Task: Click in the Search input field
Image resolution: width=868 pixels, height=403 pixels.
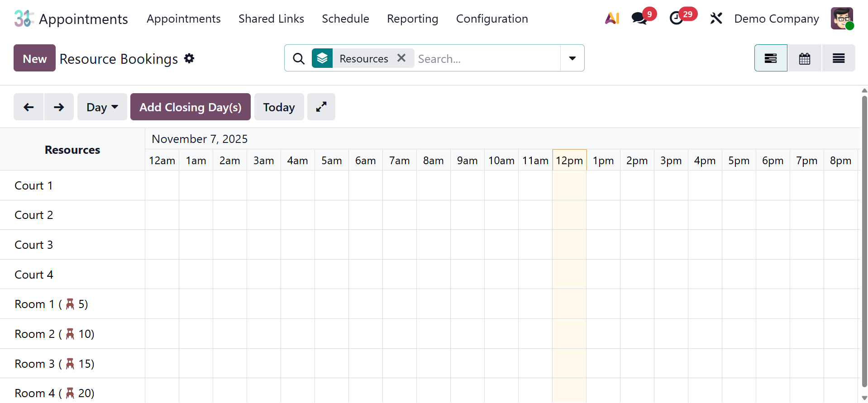Action: click(x=486, y=59)
